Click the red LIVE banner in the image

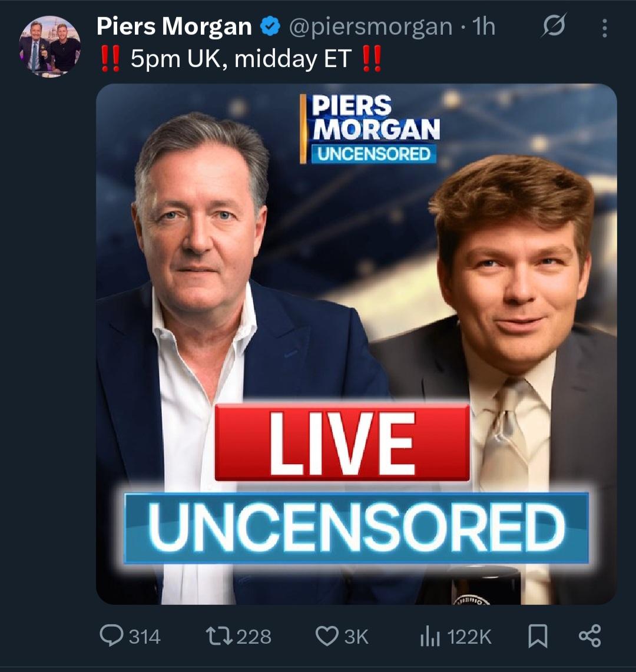click(342, 442)
